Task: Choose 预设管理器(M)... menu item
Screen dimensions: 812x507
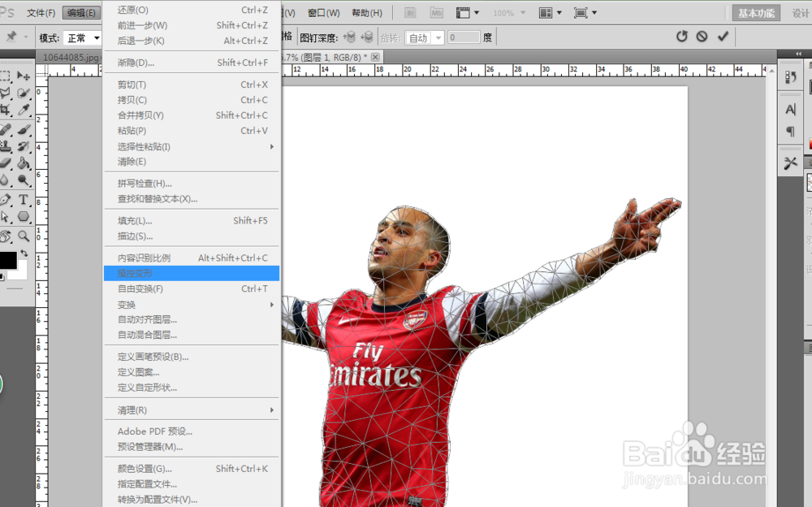Action: tap(192, 447)
